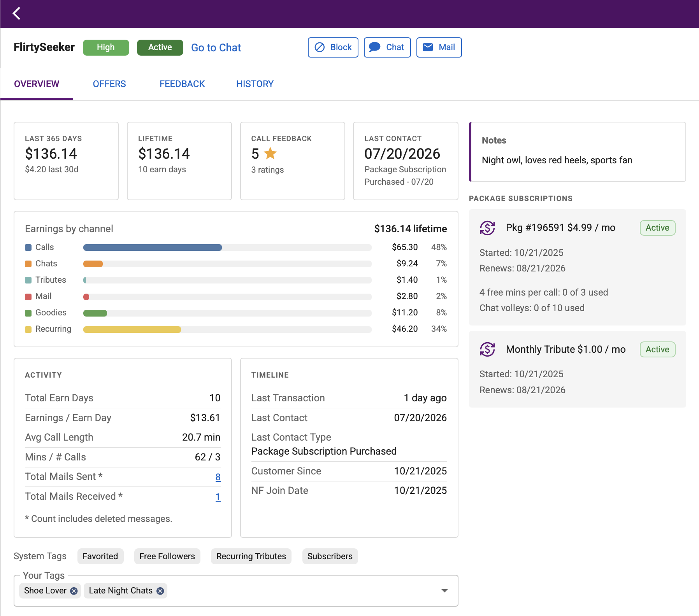This screenshot has width=699, height=616.
Task: Click the mail envelope icon
Action: (x=428, y=47)
